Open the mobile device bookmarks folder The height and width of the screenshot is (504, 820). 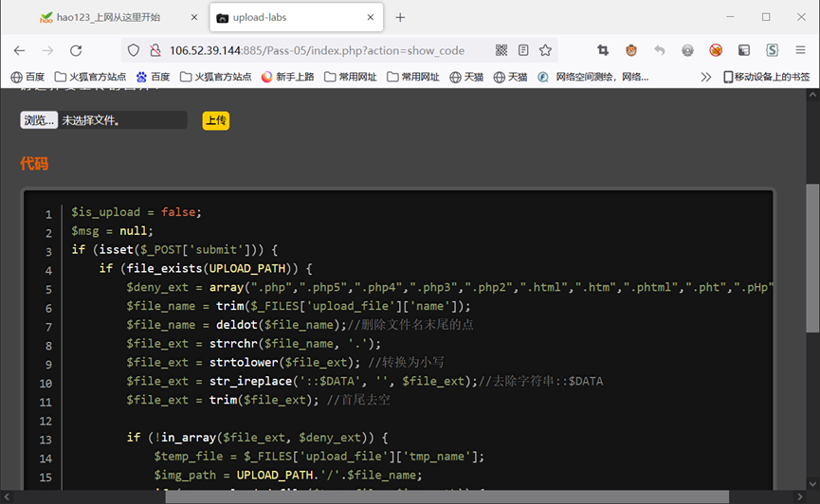(767, 77)
